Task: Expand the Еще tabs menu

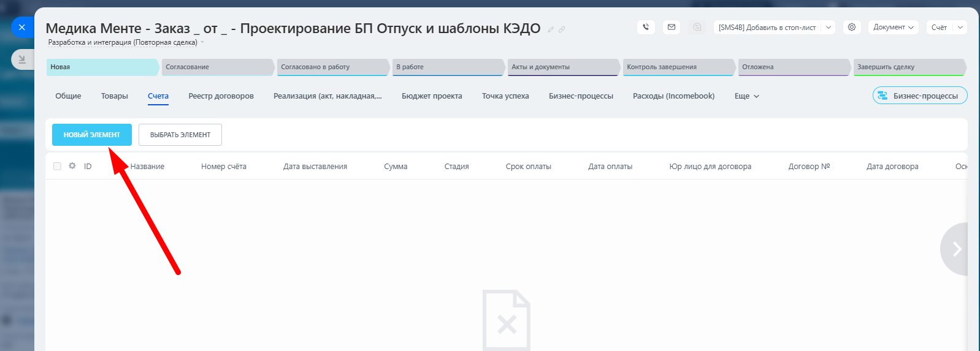Action: [746, 96]
